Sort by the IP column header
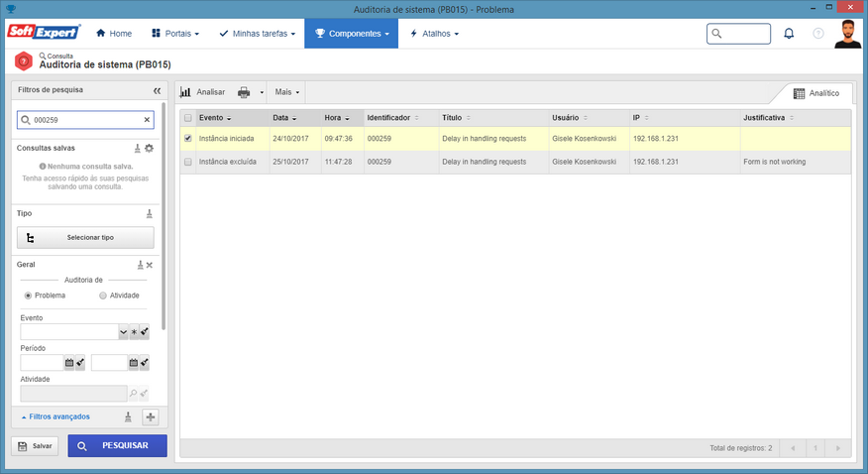The height and width of the screenshot is (474, 868). pos(640,118)
